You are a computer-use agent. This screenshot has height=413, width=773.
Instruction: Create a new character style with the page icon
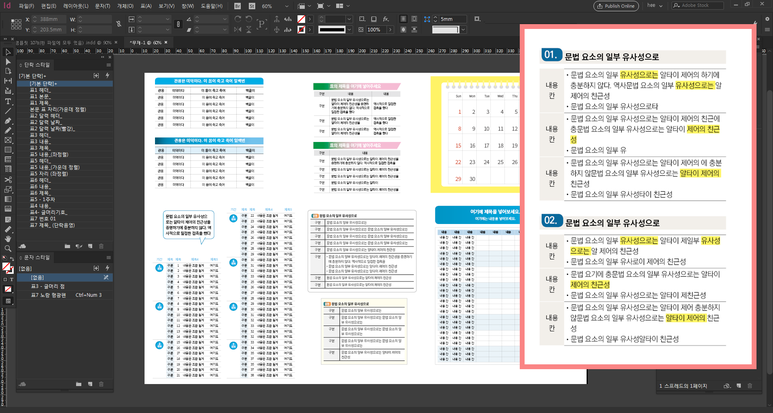coord(90,384)
